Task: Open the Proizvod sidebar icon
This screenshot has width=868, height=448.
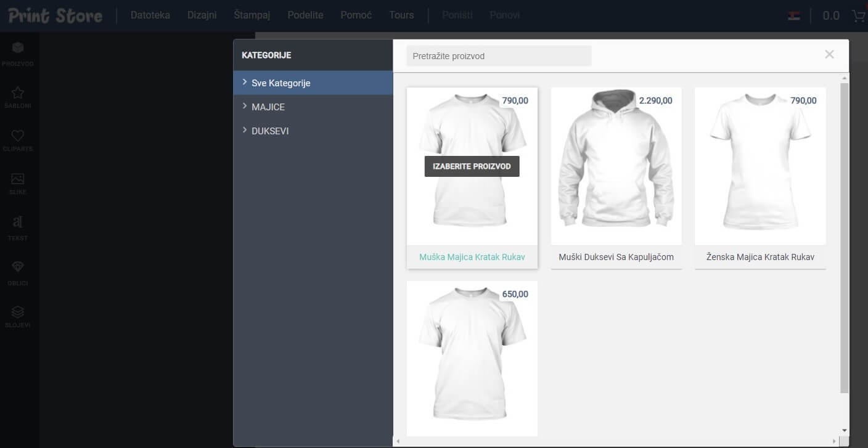Action: click(18, 49)
